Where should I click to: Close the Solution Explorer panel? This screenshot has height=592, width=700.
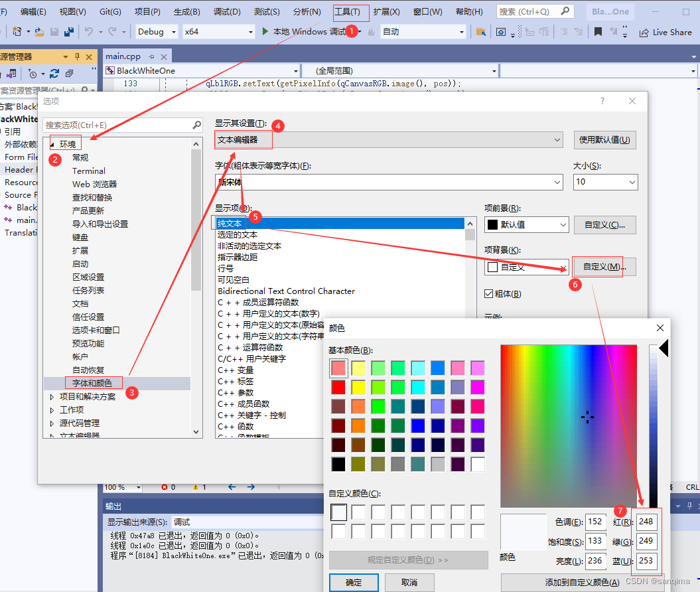coord(89,56)
